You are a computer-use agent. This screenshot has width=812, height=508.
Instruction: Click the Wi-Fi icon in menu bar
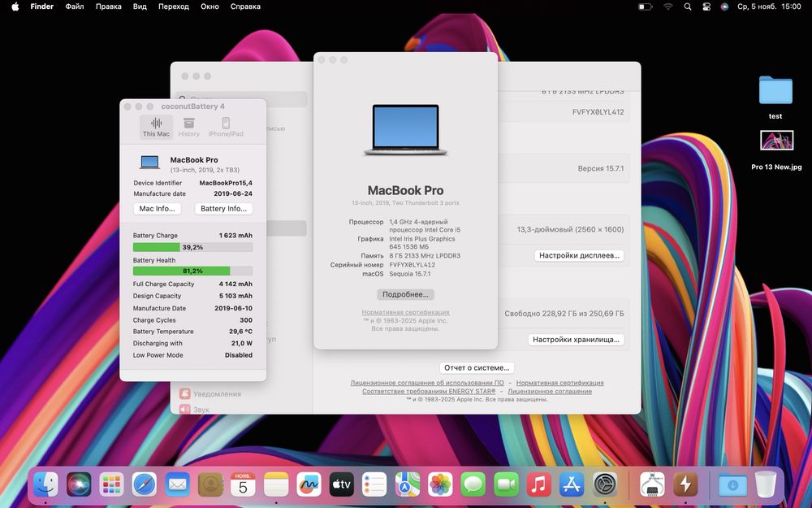click(x=668, y=7)
